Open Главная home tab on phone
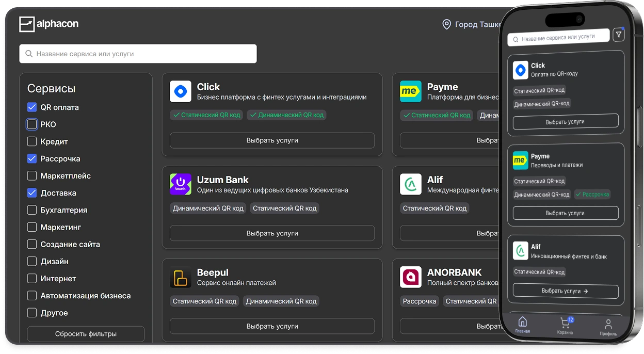The height and width of the screenshot is (354, 644). coord(522,325)
